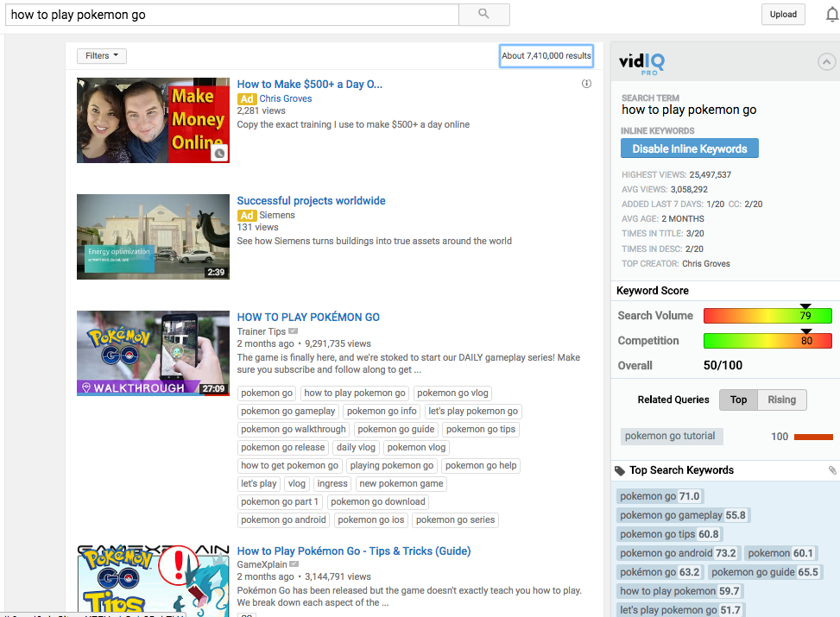Click the red bar next to pokemon go tutorial
Screen dimensions: 840x617
click(x=813, y=437)
